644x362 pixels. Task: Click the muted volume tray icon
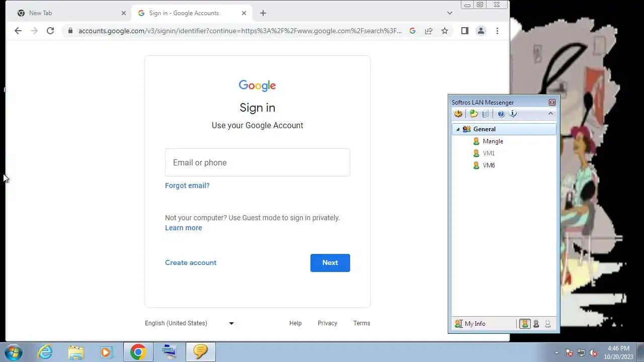click(x=593, y=352)
